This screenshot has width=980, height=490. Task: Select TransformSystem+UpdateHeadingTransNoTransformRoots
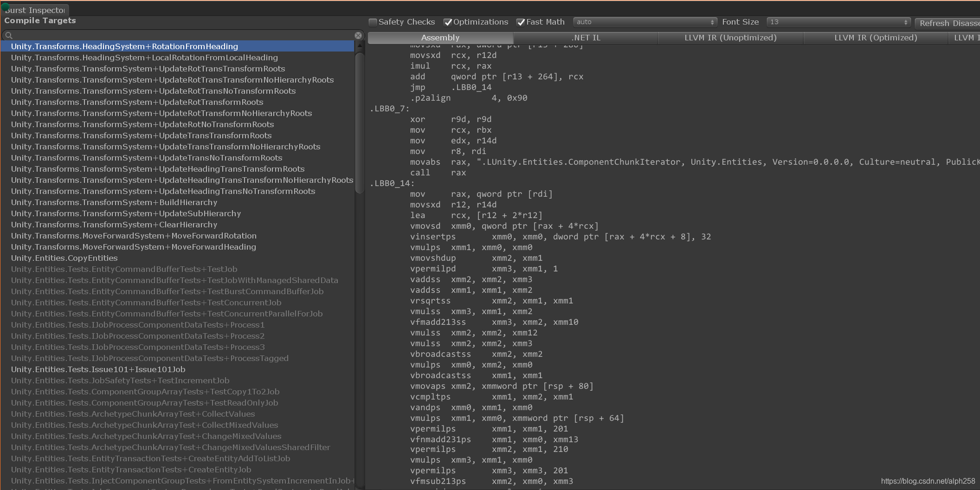point(177,191)
